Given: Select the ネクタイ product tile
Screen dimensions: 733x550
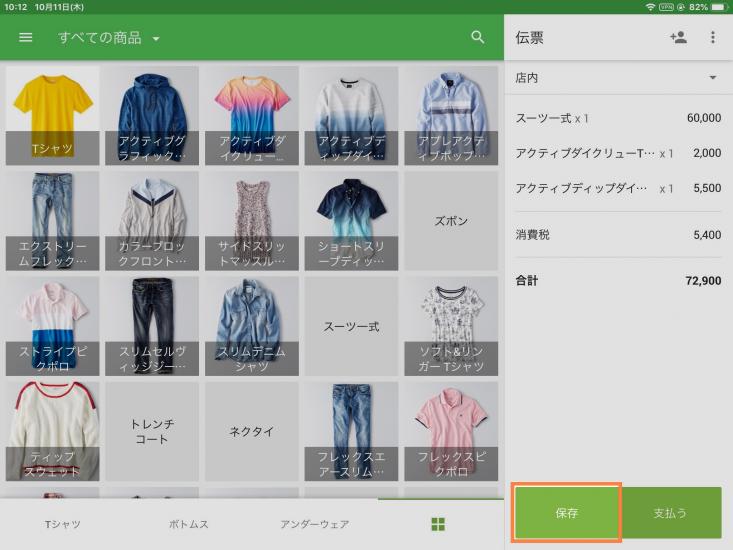Looking at the screenshot, I should coord(252,431).
